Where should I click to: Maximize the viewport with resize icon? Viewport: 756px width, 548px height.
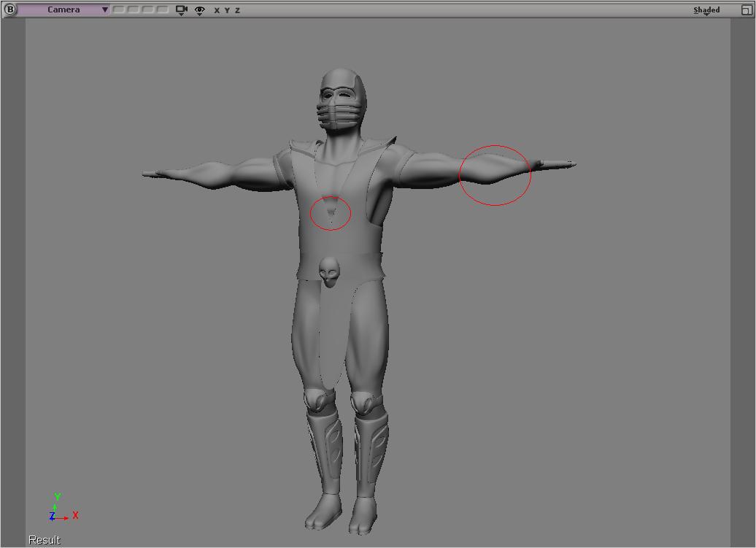[x=747, y=9]
